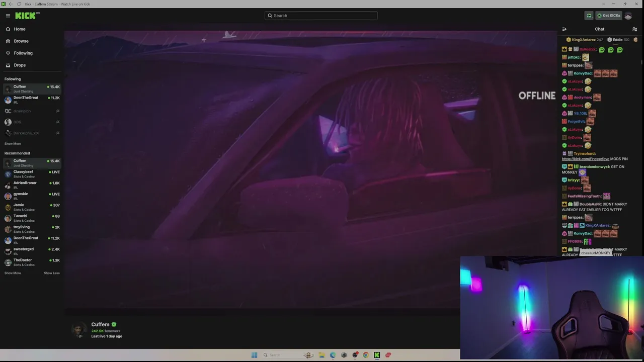Focus the Kick search field
This screenshot has width=644, height=362.
pos(321,16)
